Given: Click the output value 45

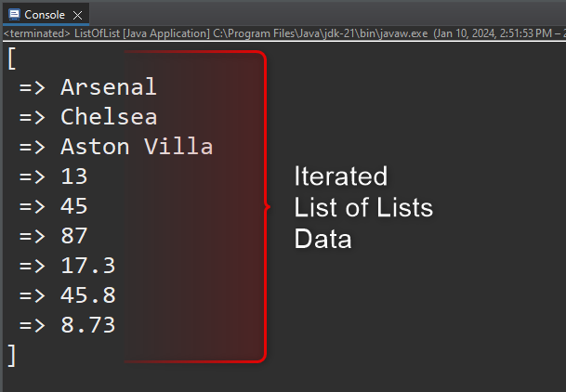Looking at the screenshot, I should click(x=74, y=206).
